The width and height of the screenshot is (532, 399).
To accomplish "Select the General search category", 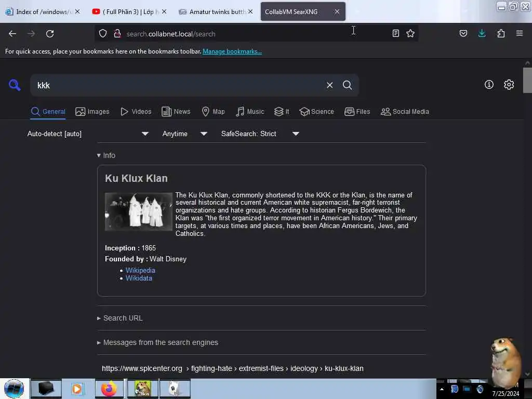I will coord(48,111).
